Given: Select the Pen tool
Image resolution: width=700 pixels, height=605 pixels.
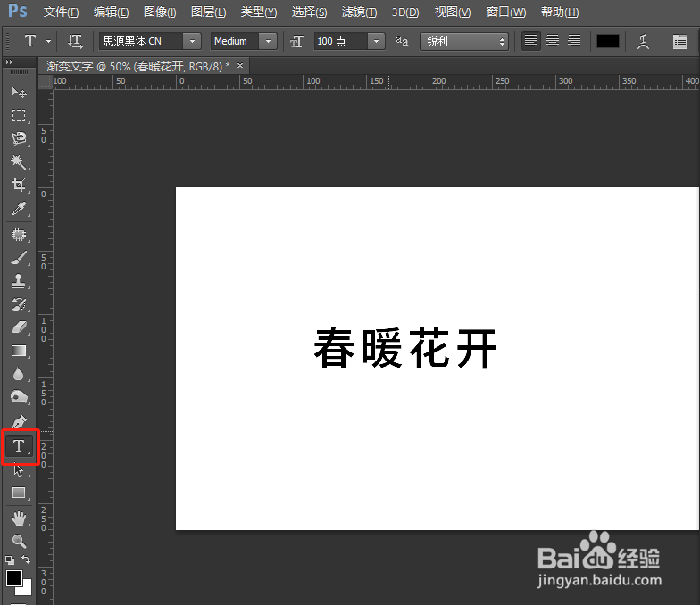Looking at the screenshot, I should (18, 422).
